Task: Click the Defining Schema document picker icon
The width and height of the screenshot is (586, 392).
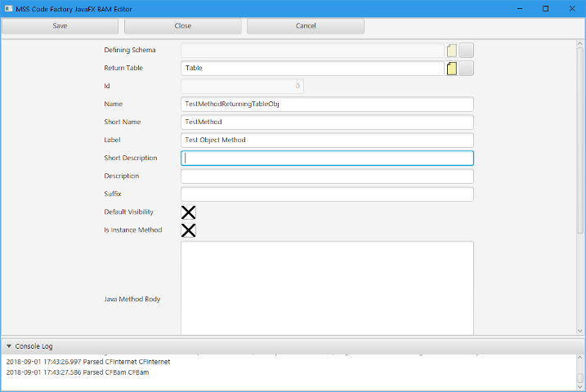Action: click(x=452, y=51)
